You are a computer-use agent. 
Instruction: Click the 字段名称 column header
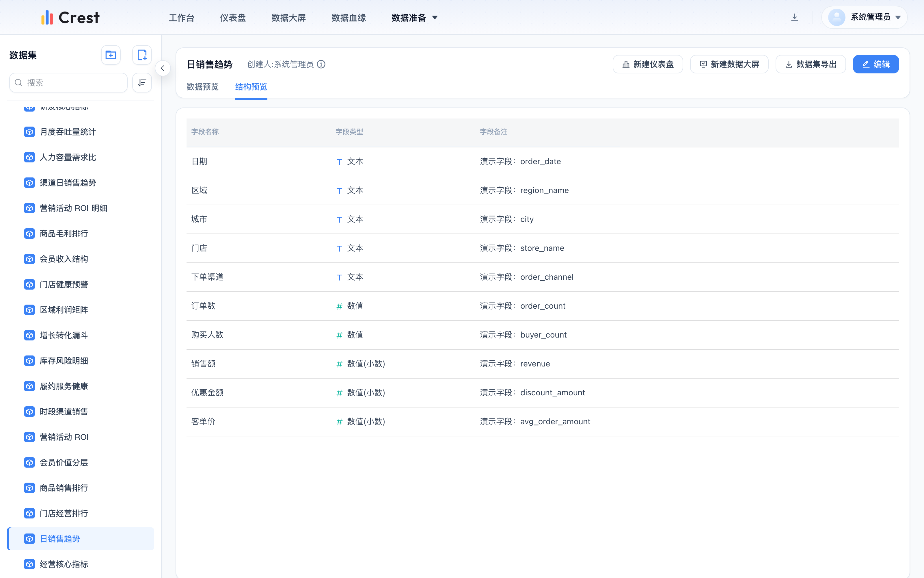205,132
